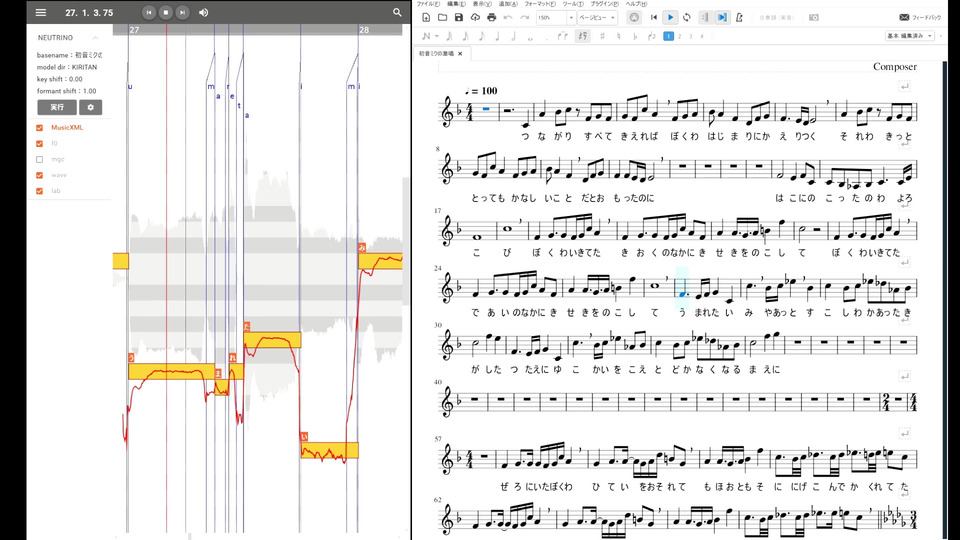960x540 pixels.
Task: Open the プラグイン menu
Action: [604, 4]
